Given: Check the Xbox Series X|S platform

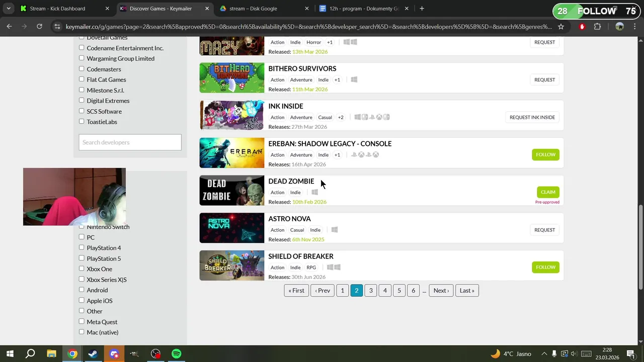Looking at the screenshot, I should click(x=82, y=280).
